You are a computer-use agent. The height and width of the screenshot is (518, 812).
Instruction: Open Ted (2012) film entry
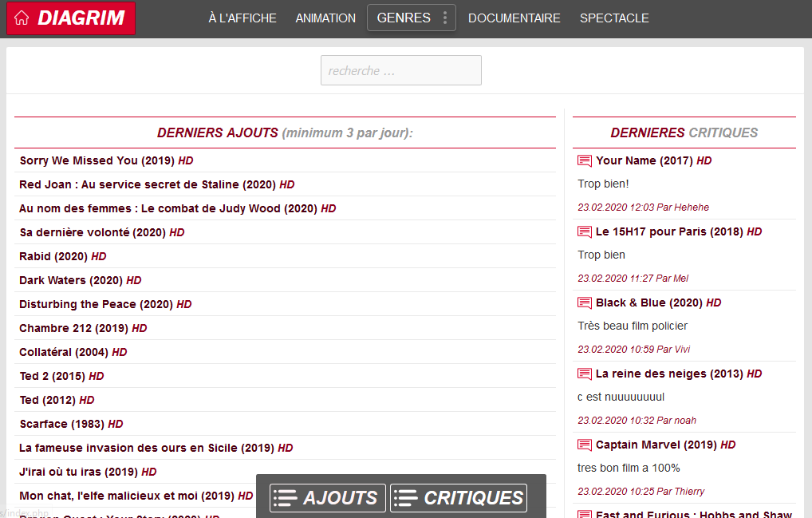coord(57,400)
